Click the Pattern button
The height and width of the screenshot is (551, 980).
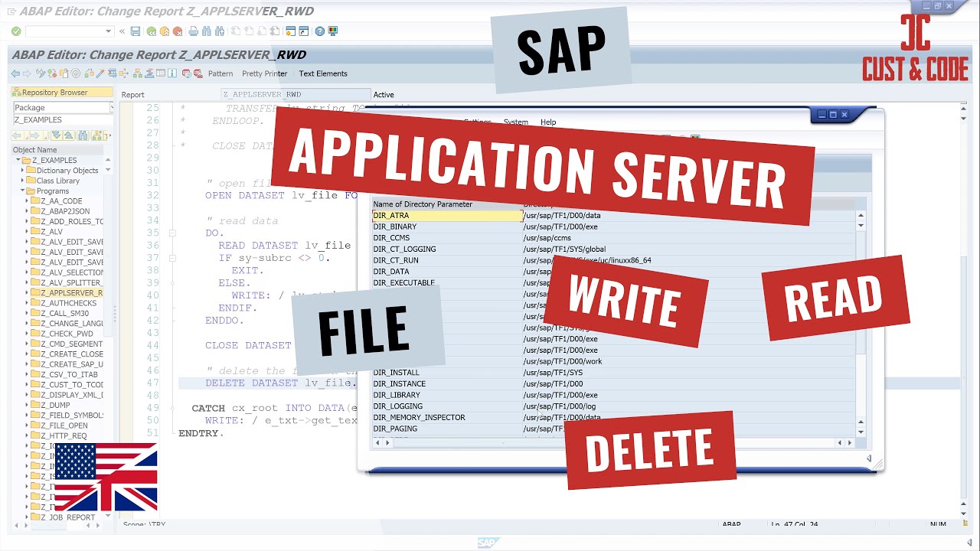point(220,73)
